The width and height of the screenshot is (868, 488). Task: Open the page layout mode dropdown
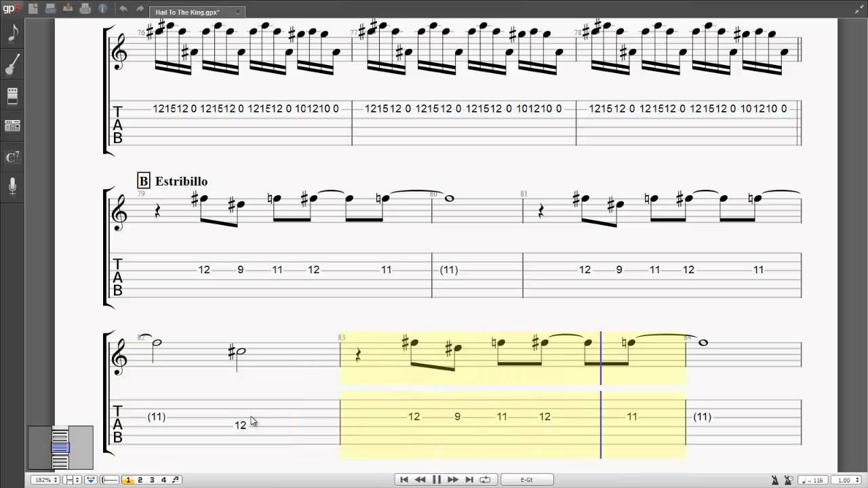click(71, 480)
